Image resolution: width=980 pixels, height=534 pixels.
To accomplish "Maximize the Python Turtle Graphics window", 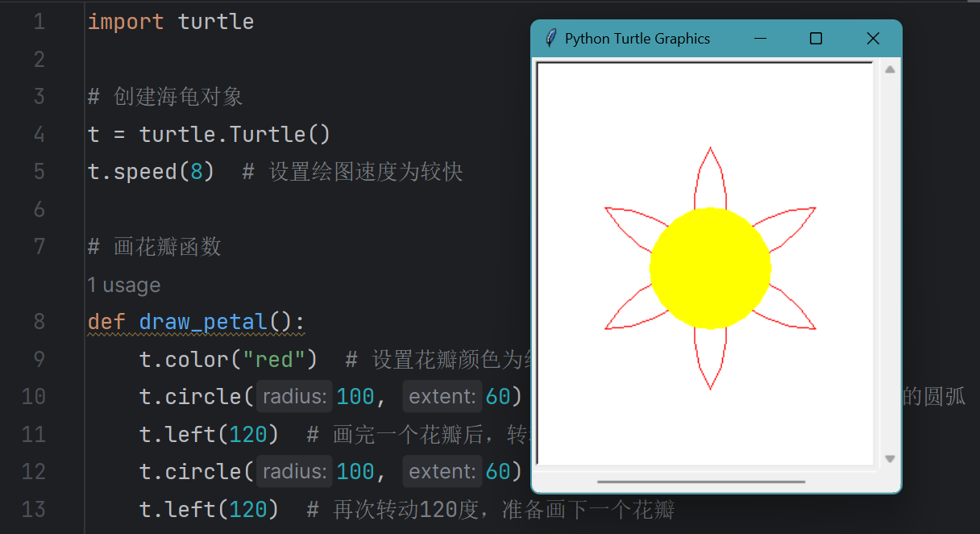I will pyautogui.click(x=816, y=39).
